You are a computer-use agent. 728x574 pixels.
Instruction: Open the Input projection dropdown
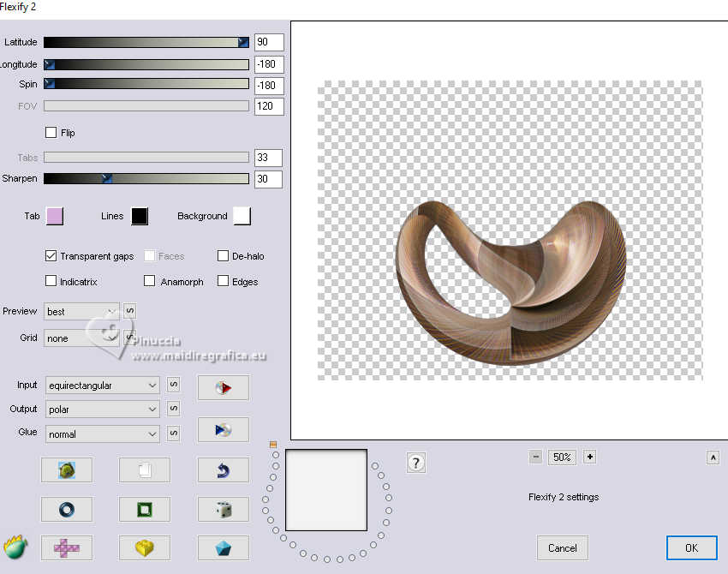(x=103, y=386)
